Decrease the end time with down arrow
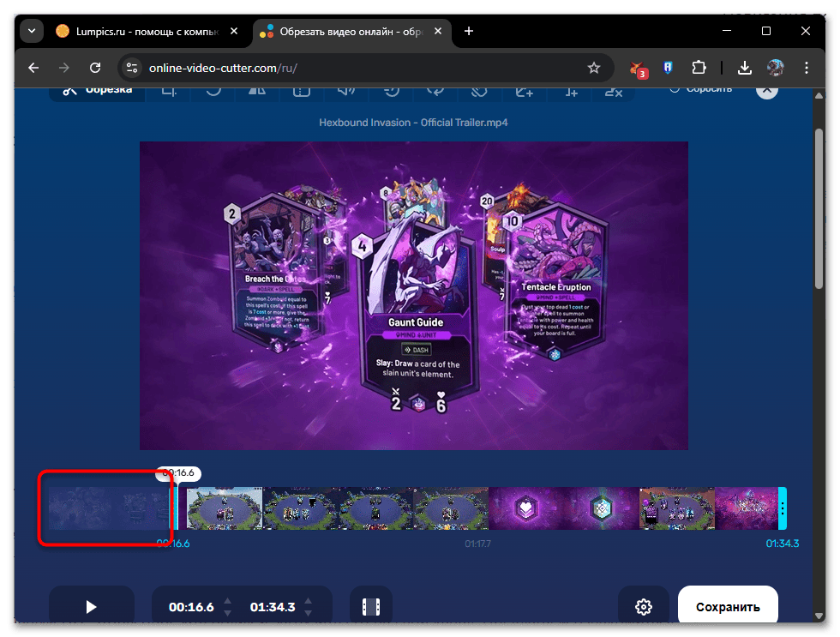 309,613
